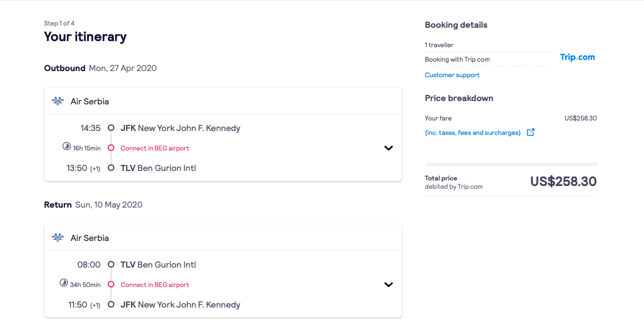Click the return 34h 50min duration clock icon

pyautogui.click(x=64, y=283)
